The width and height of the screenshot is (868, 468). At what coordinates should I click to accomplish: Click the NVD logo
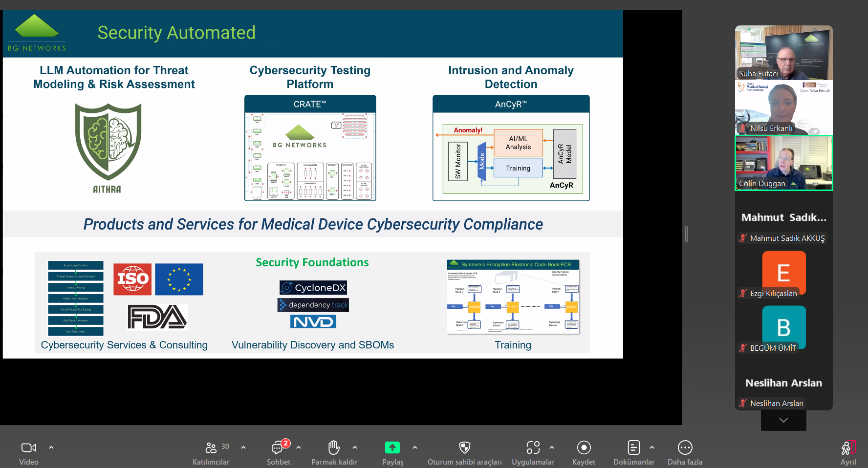click(x=313, y=321)
